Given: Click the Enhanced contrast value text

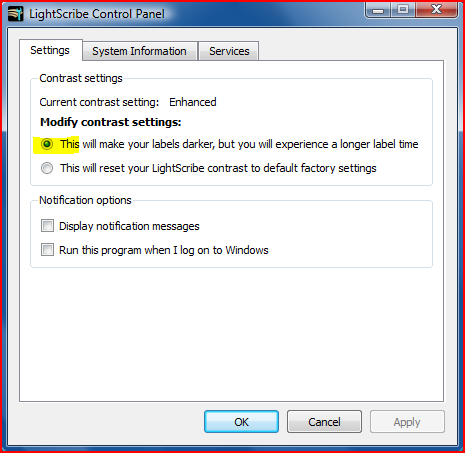Looking at the screenshot, I should pos(193,102).
